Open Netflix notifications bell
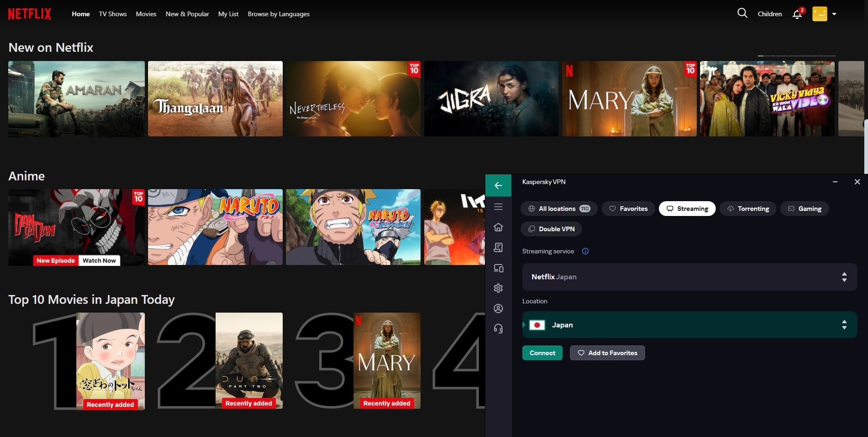Viewport: 868px width, 437px height. (x=797, y=14)
